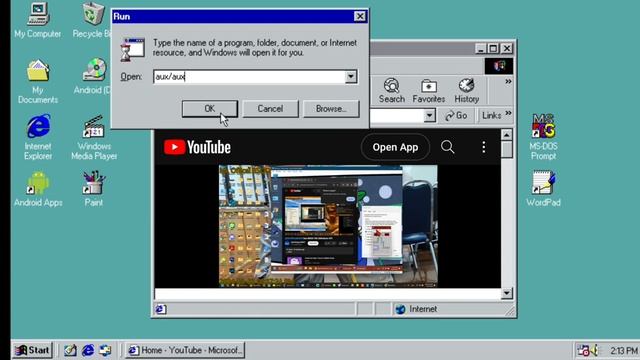Click the page icon in IE status bar
This screenshot has width=640, height=360.
[x=160, y=309]
